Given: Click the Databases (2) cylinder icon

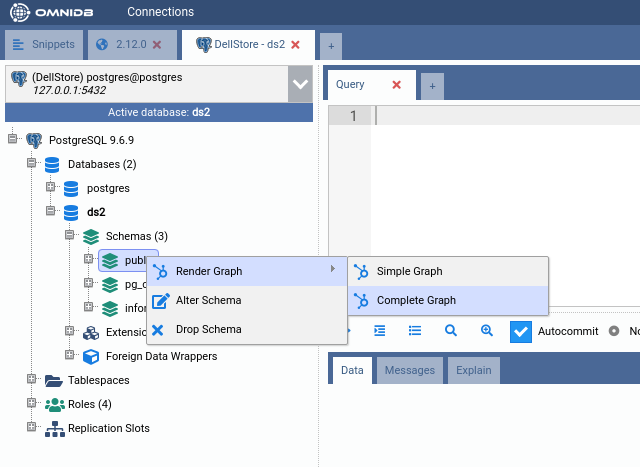Looking at the screenshot, I should 52,165.
